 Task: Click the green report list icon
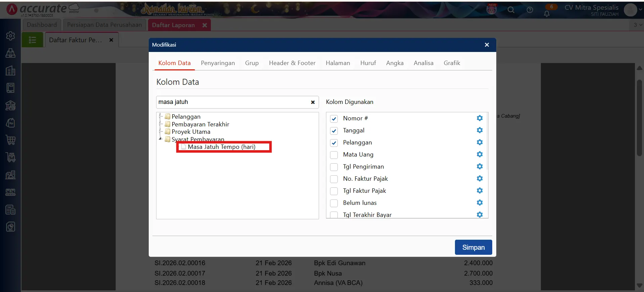coord(33,40)
